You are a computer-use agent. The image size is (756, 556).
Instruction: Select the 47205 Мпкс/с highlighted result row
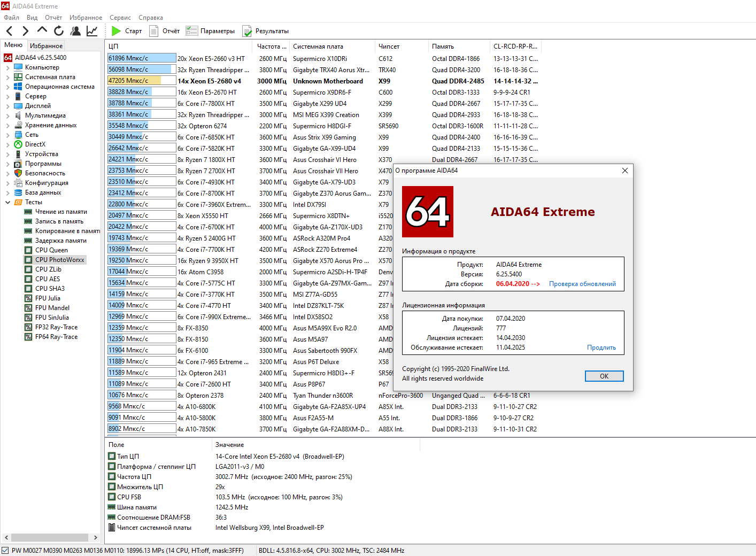pyautogui.click(x=323, y=81)
